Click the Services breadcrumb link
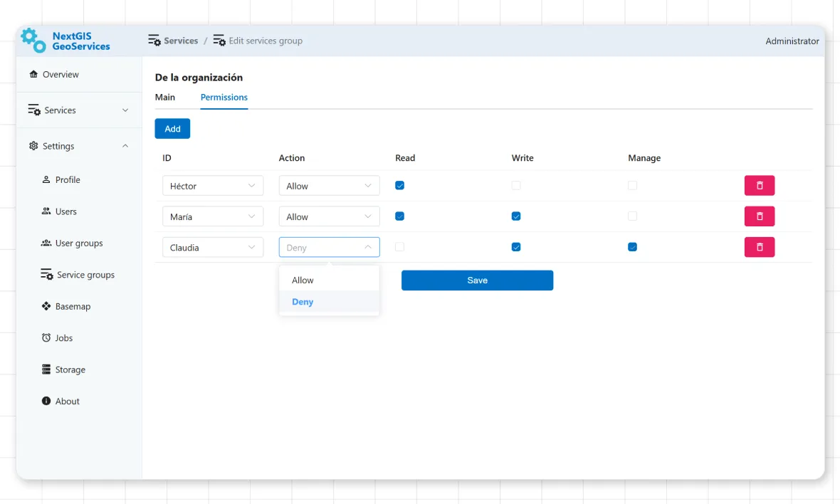840x504 pixels. click(181, 41)
